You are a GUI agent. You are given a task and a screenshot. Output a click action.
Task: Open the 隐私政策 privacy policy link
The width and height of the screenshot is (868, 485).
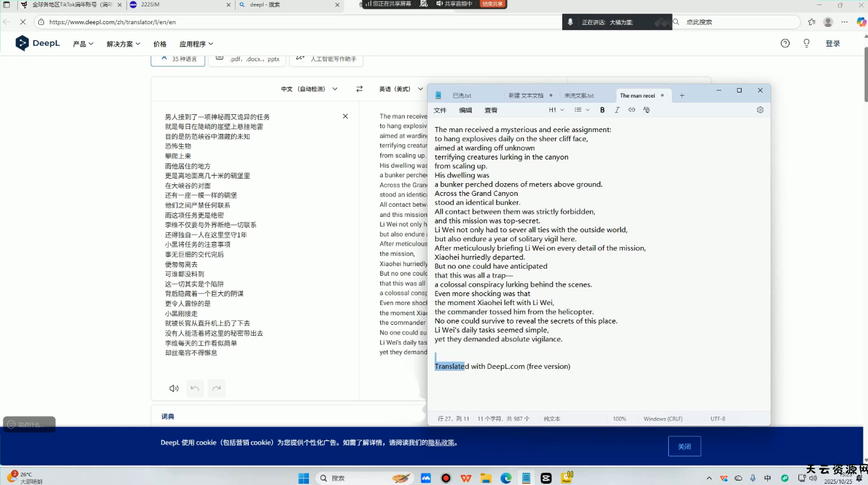pyautogui.click(x=441, y=443)
